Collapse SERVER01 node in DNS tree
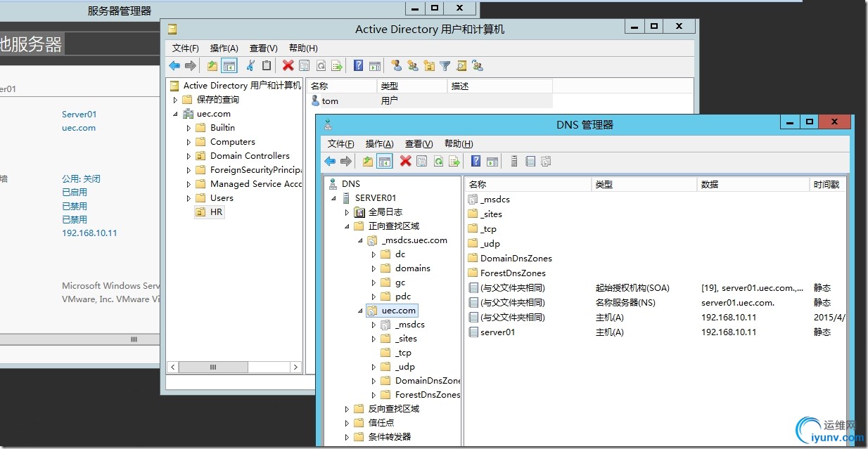 [333, 198]
